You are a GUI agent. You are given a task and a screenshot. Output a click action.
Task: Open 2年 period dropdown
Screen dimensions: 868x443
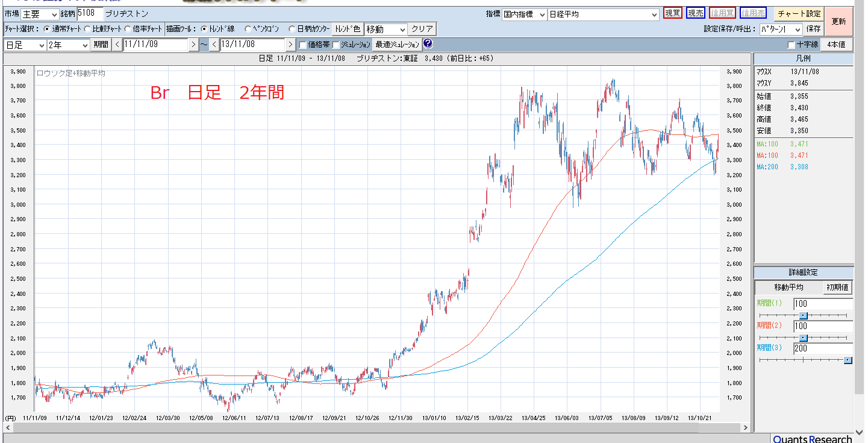point(68,45)
